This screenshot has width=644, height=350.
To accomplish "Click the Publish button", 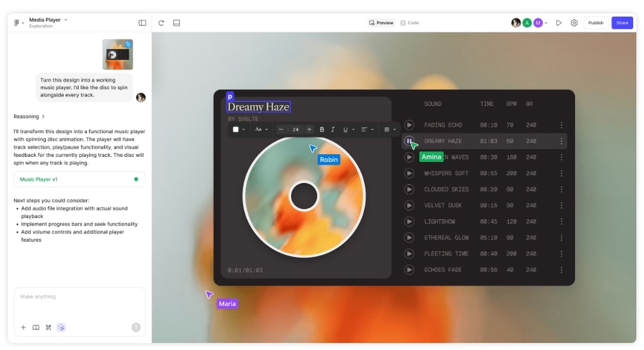I will click(595, 23).
